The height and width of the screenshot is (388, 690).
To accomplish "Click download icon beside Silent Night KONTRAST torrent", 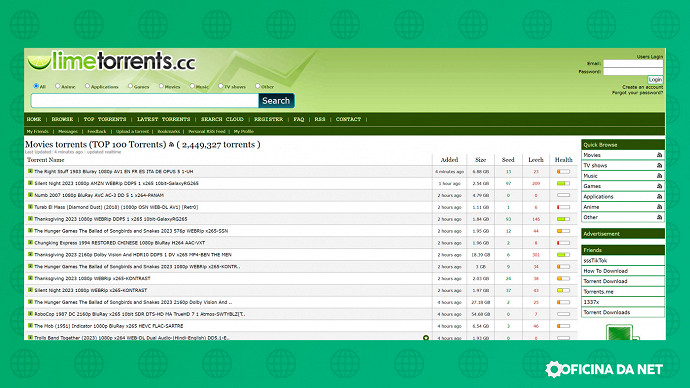I will [30, 290].
